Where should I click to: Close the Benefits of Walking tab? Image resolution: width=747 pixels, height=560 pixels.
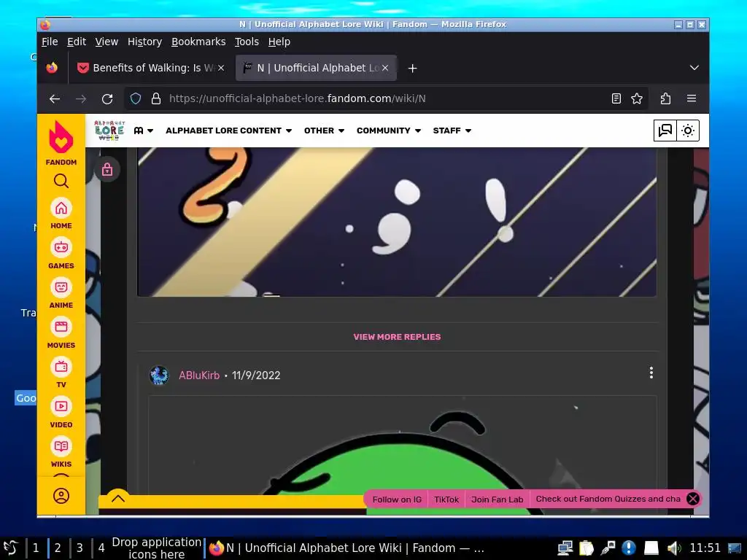[x=221, y=68]
